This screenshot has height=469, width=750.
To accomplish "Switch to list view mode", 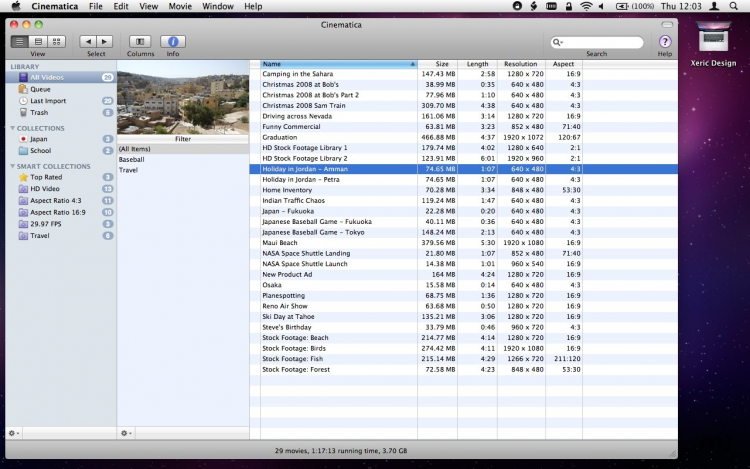I will pyautogui.click(x=20, y=42).
